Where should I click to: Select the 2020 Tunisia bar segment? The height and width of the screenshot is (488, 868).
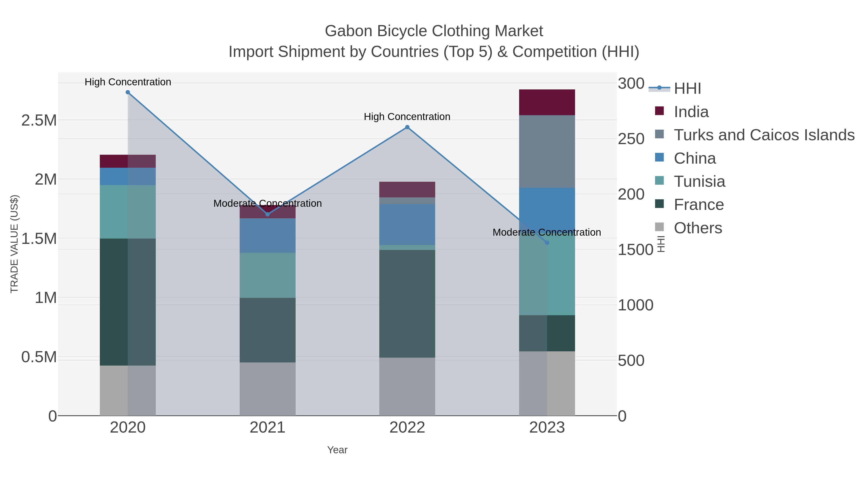pos(128,212)
